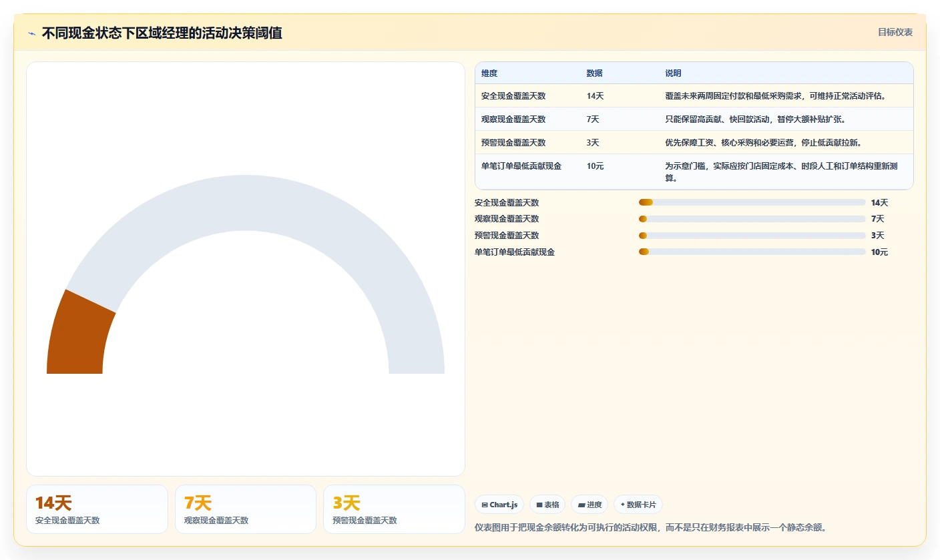Click the 7天 value in the table

click(593, 119)
